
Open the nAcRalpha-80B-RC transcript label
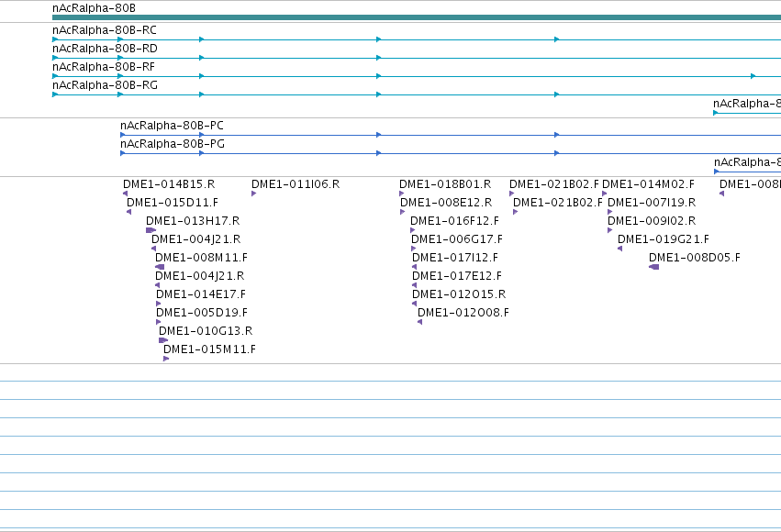(x=105, y=30)
